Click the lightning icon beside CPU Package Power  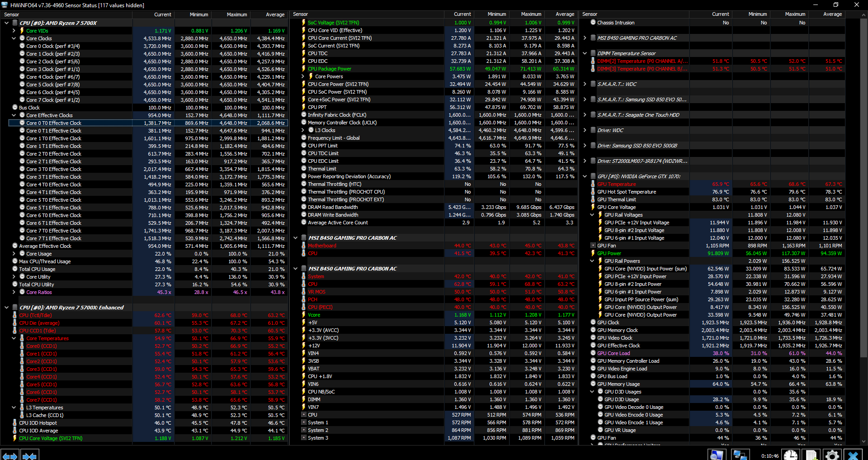[x=304, y=69]
